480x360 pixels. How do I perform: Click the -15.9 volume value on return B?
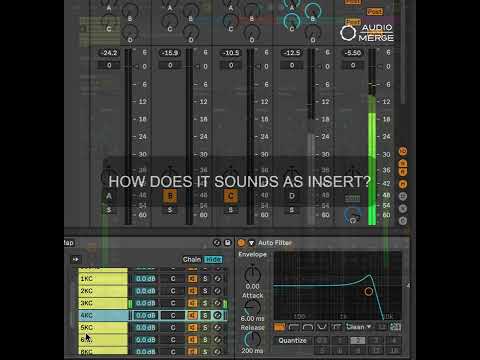pos(170,53)
